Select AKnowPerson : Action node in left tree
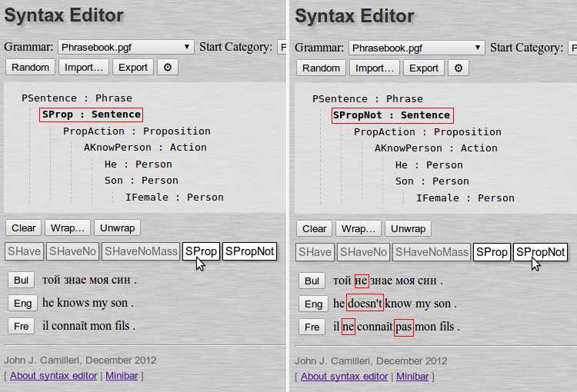The width and height of the screenshot is (577, 392). point(145,148)
